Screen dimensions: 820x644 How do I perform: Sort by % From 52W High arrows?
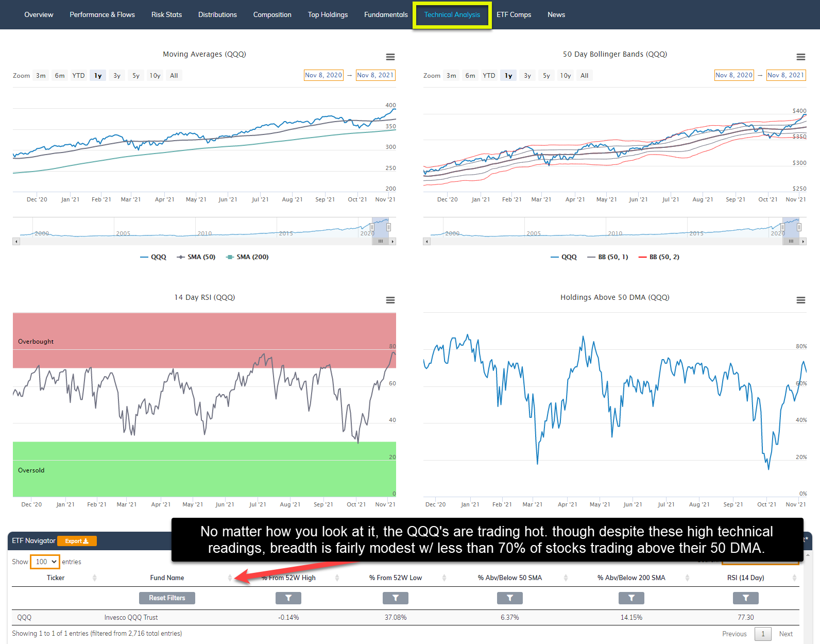point(337,578)
